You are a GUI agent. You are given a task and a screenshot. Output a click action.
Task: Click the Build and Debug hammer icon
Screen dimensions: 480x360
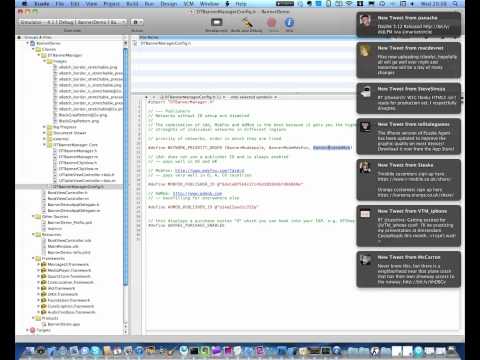(247, 22)
